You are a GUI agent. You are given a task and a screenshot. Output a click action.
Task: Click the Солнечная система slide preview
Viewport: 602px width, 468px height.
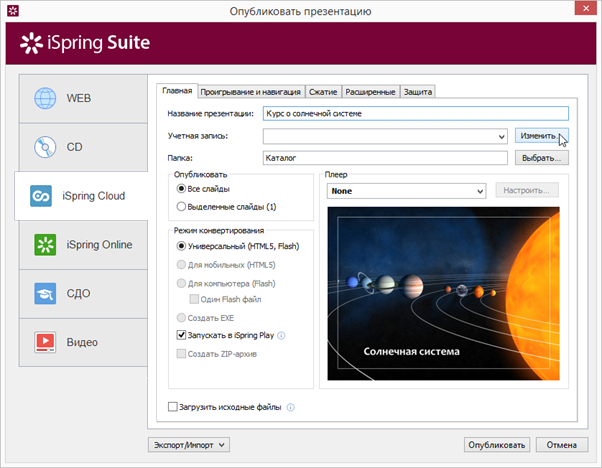click(443, 294)
